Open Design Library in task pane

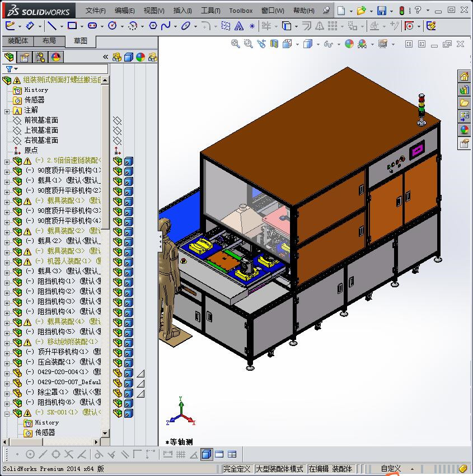(464, 90)
